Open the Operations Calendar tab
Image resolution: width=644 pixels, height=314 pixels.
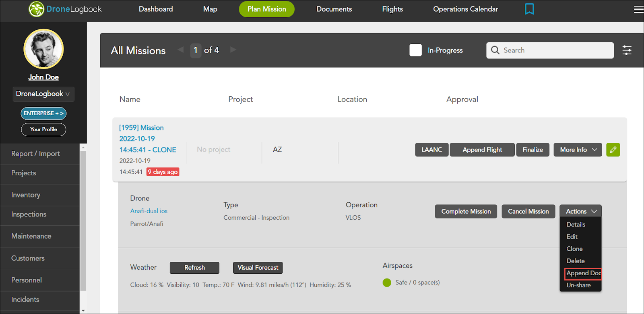coord(466,9)
